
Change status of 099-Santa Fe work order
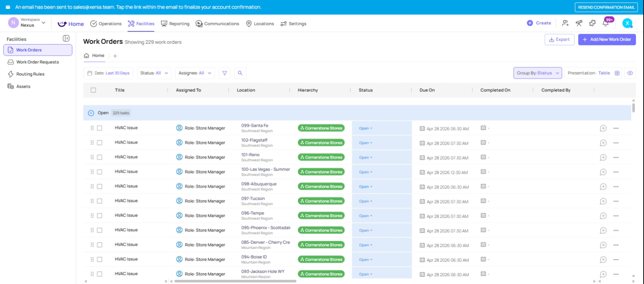[365, 128]
